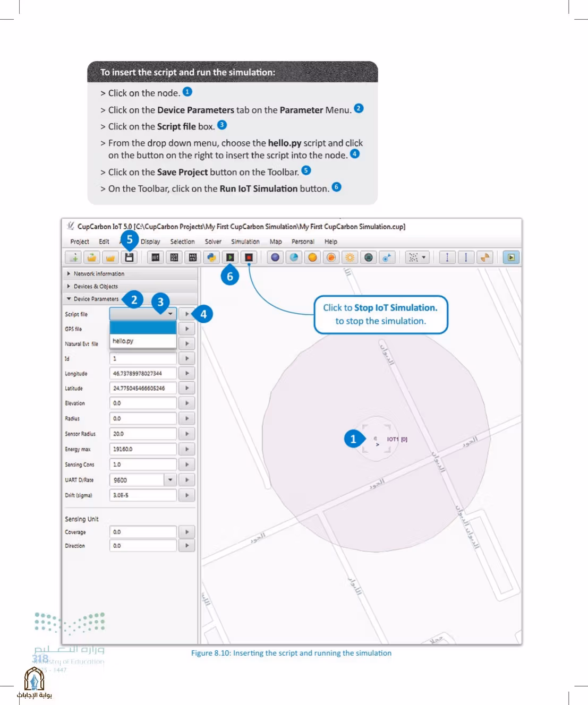
Task: Click the blue marker with dot icon
Action: coord(387,257)
